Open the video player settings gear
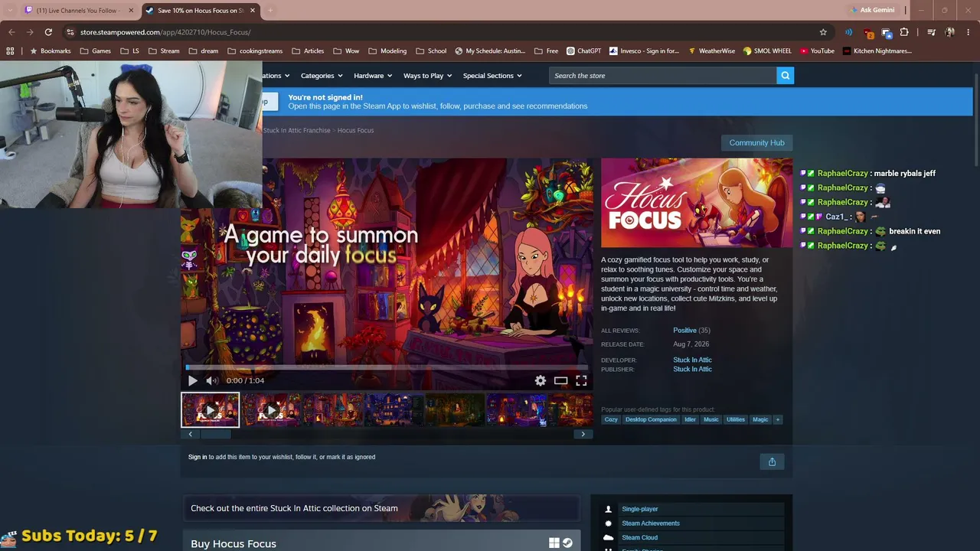Image resolution: width=980 pixels, height=551 pixels. pyautogui.click(x=541, y=380)
